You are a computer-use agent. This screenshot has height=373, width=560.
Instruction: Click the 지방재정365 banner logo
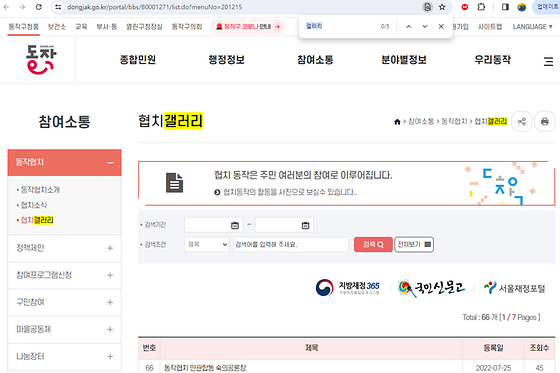(x=348, y=288)
